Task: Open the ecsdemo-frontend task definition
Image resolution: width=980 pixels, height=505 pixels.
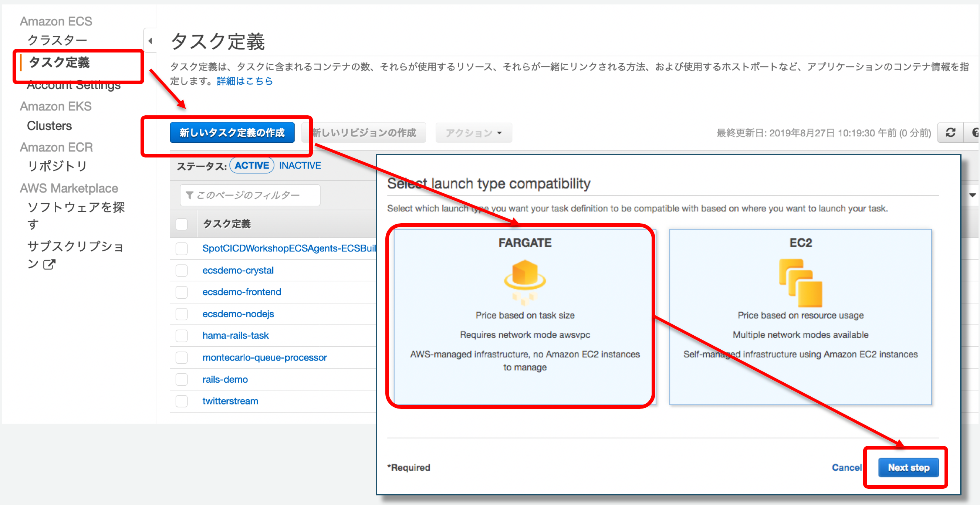Action: (x=241, y=292)
